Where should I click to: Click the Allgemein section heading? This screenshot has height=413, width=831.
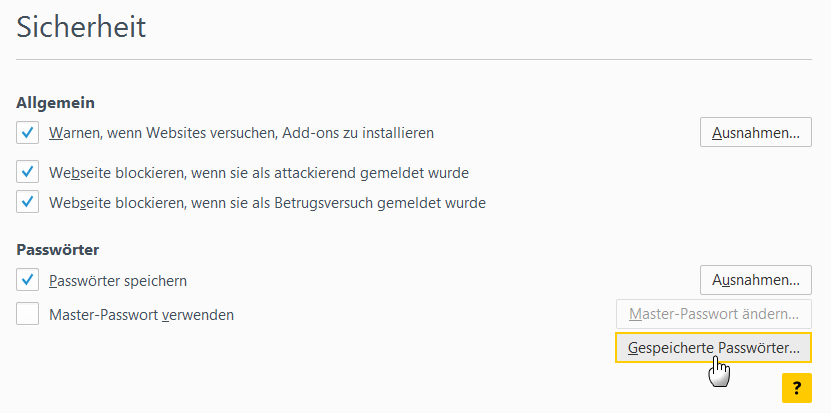coord(56,103)
